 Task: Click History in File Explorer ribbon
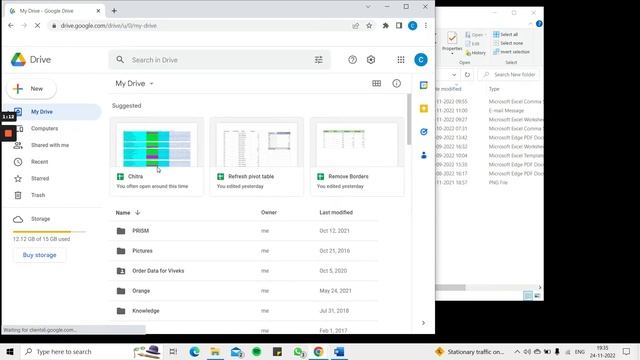476,53
